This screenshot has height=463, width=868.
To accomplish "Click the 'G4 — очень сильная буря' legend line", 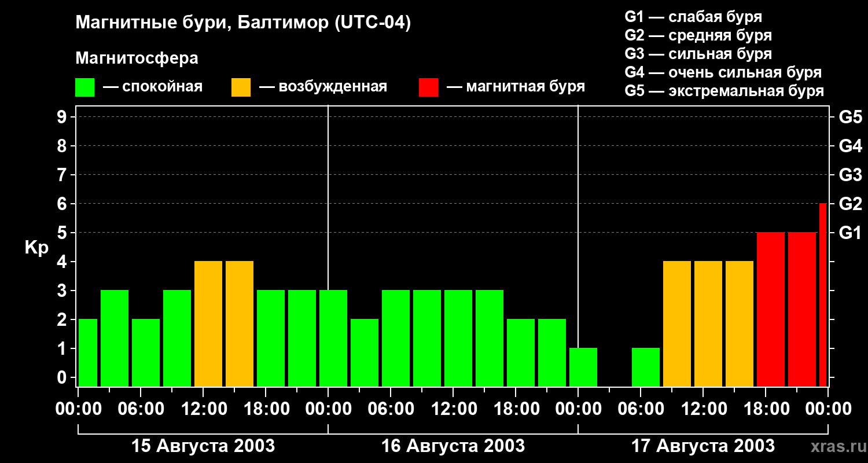I will [x=723, y=72].
